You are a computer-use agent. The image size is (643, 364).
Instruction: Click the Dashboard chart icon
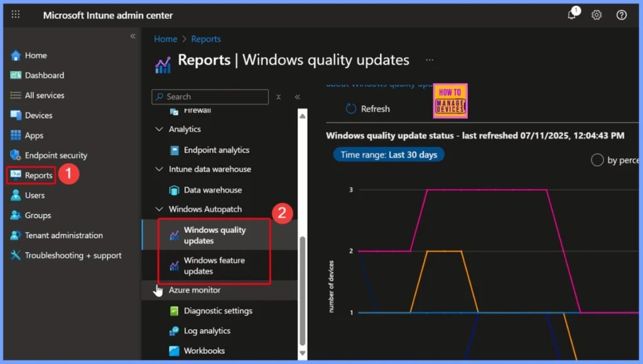point(16,75)
